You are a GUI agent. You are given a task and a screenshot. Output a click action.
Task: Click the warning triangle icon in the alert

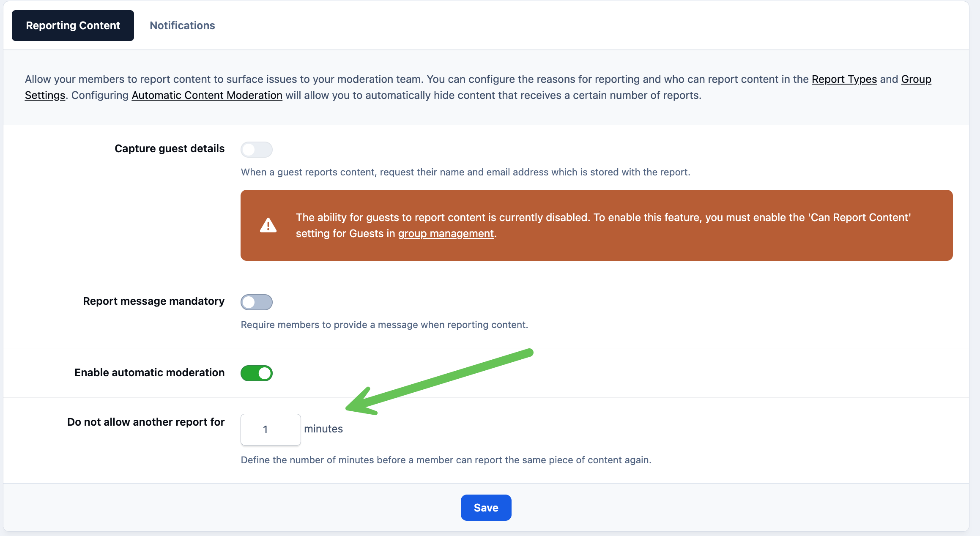pos(268,225)
